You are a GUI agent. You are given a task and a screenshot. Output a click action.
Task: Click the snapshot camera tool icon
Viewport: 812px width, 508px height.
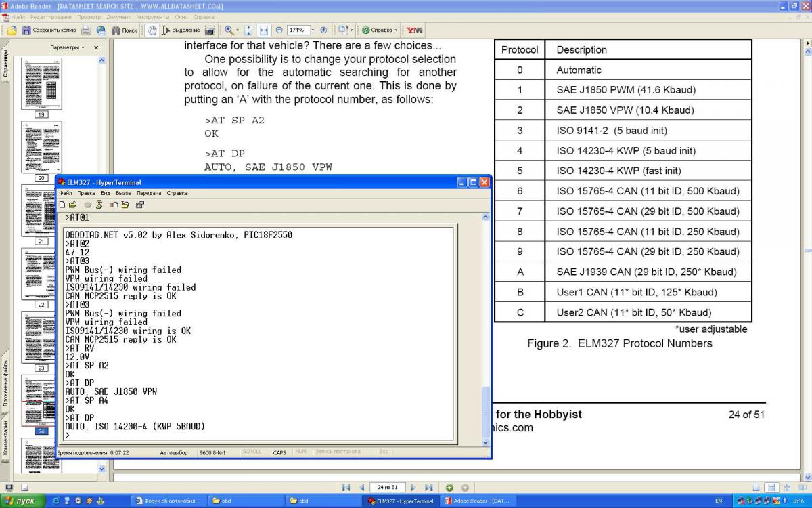(210, 30)
